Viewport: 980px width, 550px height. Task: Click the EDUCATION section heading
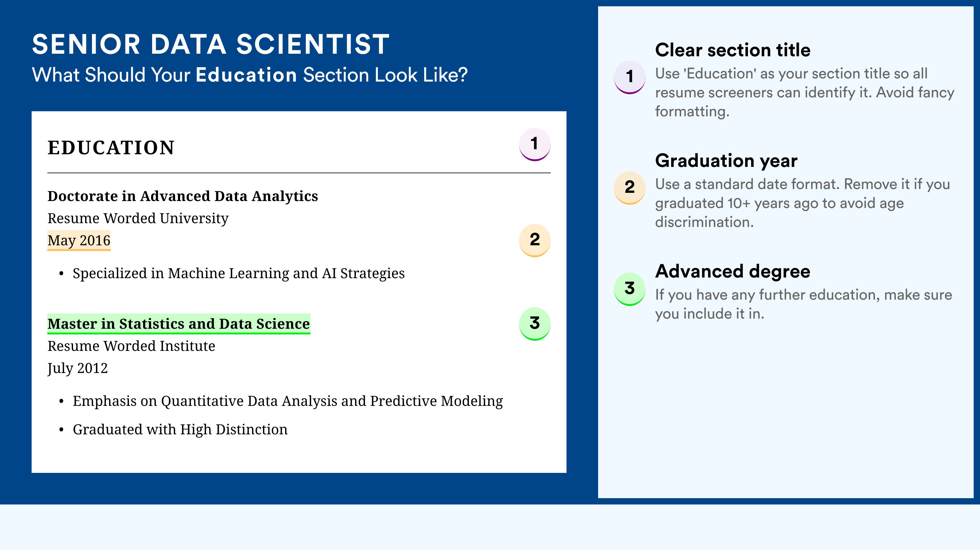pos(111,148)
